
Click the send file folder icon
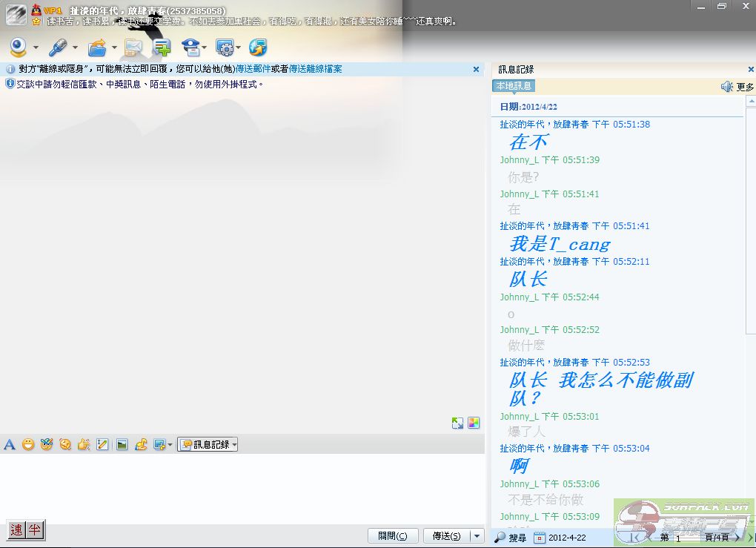point(97,47)
